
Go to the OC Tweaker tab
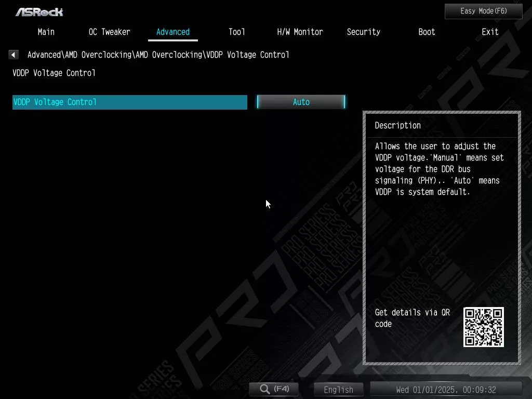[109, 32]
